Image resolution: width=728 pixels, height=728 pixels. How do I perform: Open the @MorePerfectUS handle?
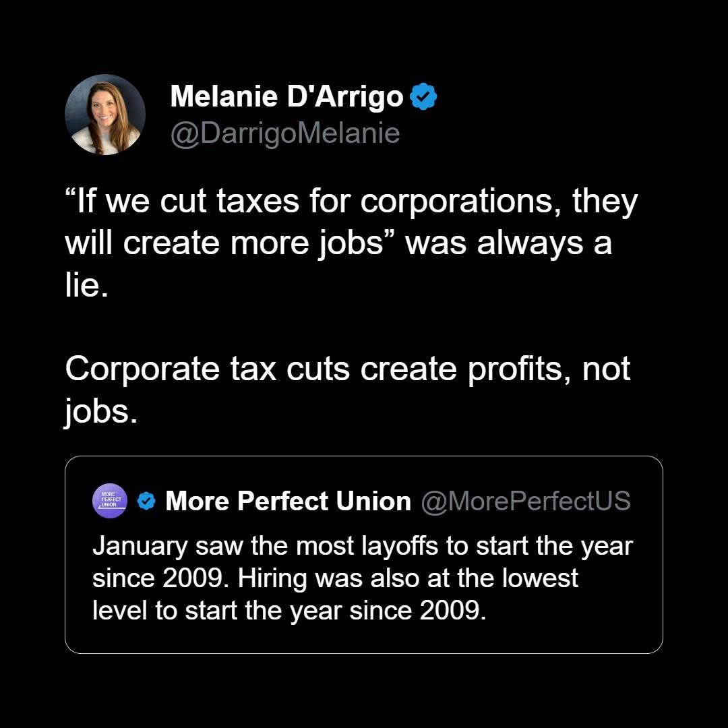tap(526, 501)
